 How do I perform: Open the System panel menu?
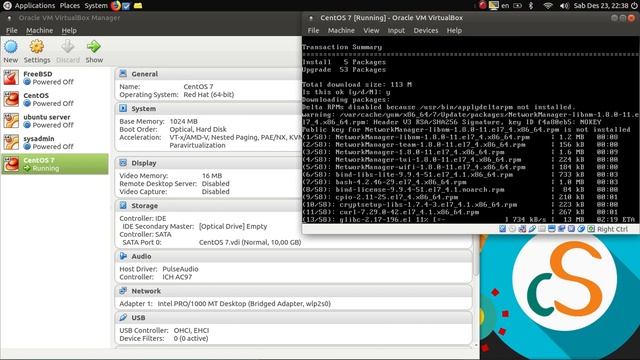(x=96, y=6)
